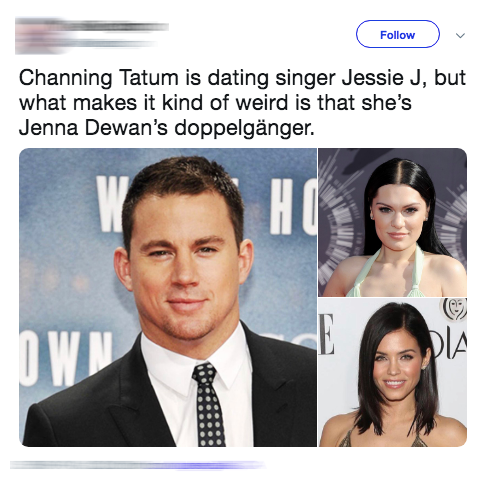Click the "OWN" backdrop lettering in large photo
Image resolution: width=494 pixels, height=481 pixels.
pyautogui.click(x=65, y=358)
